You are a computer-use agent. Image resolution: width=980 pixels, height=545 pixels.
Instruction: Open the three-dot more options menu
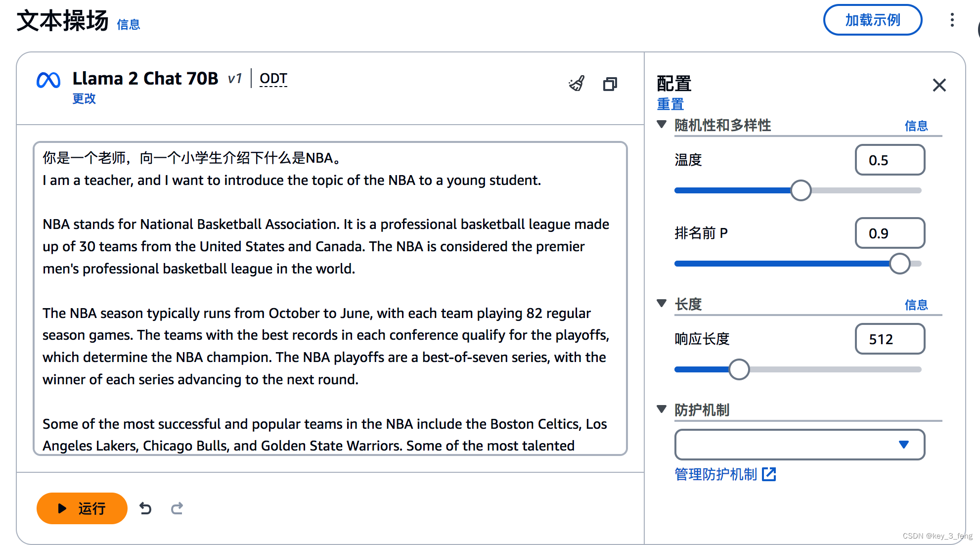pos(952,20)
